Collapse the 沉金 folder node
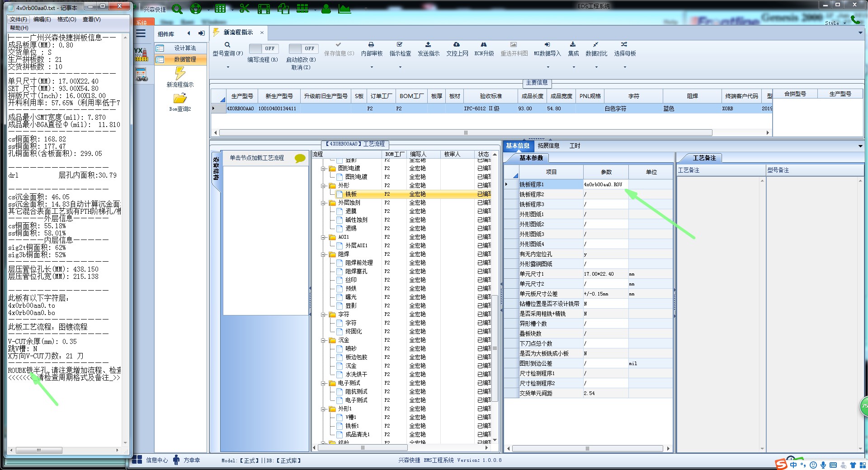This screenshot has height=470, width=868. (x=324, y=340)
